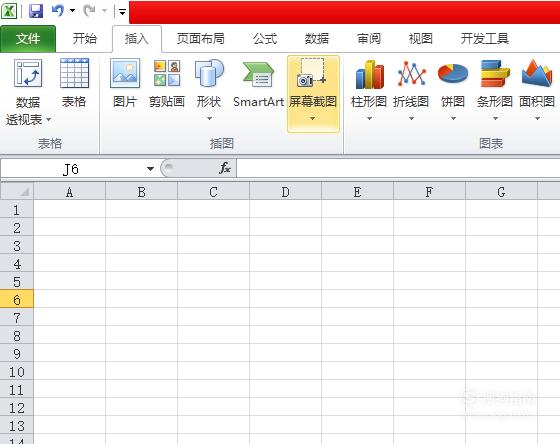Go to the 数据 tab
This screenshot has width=560, height=444.
317,39
